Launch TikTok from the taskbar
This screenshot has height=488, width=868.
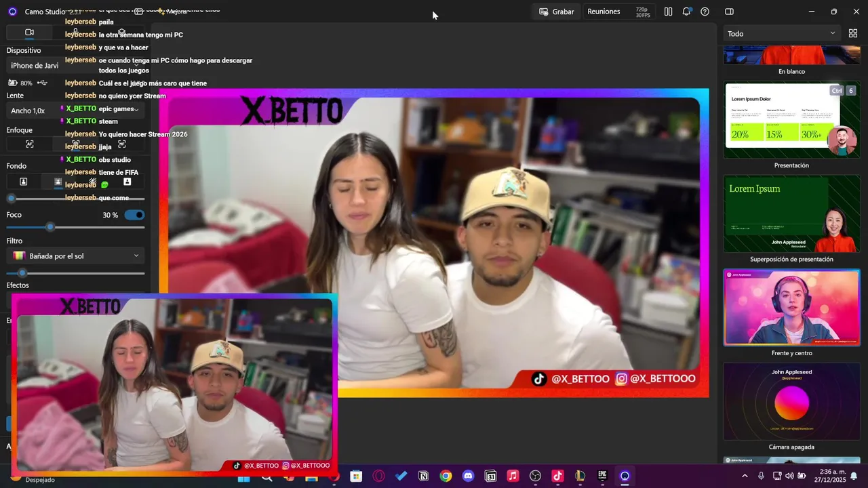click(557, 476)
